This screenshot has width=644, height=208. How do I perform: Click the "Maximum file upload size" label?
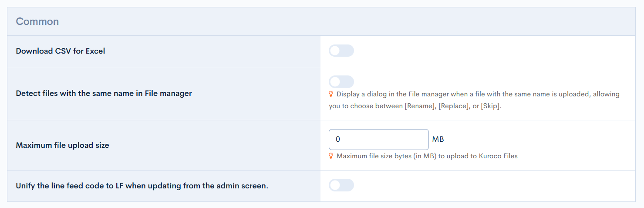coord(62,145)
